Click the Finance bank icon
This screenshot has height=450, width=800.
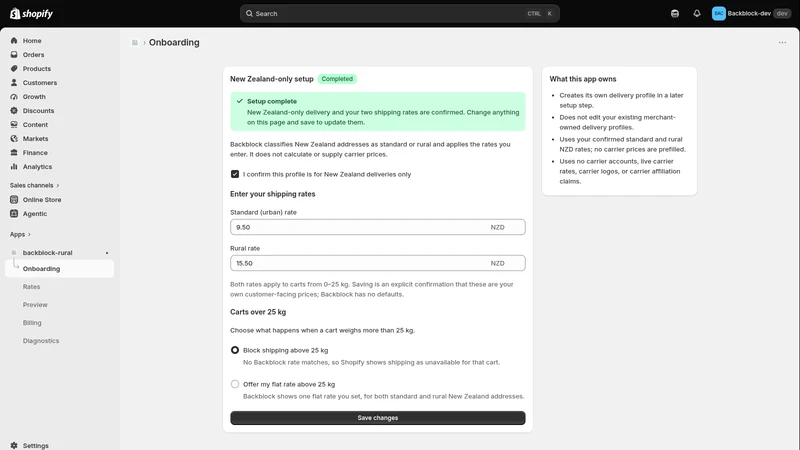point(14,153)
